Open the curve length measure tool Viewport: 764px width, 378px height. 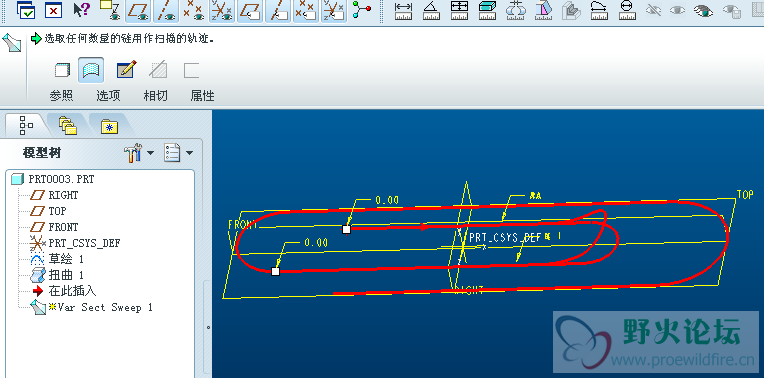pos(599,10)
